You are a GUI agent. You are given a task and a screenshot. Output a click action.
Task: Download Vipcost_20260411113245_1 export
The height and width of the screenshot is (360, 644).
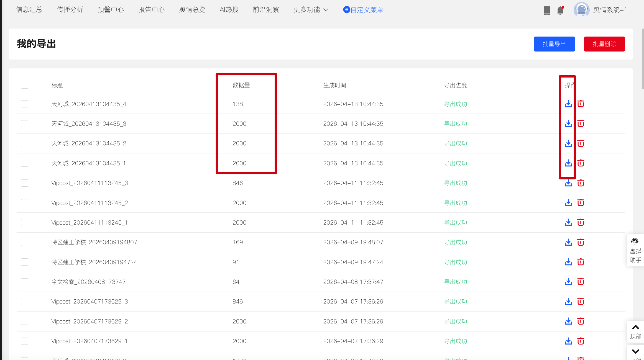coord(568,222)
